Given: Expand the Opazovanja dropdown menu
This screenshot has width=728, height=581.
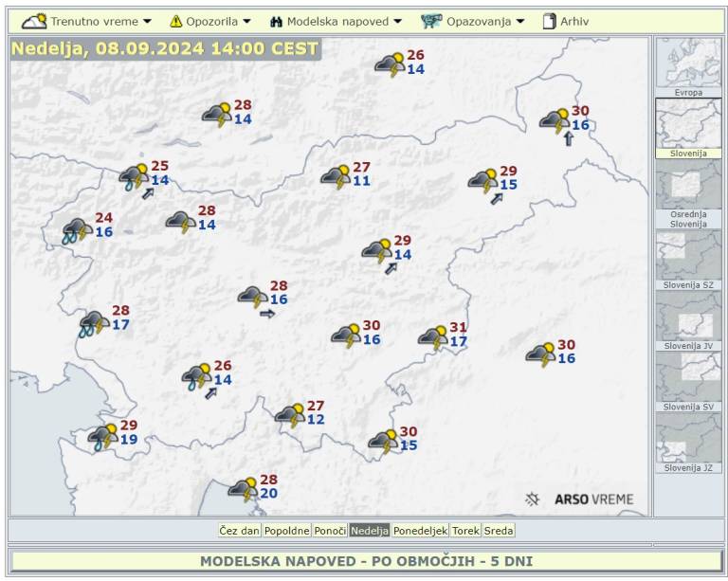Looking at the screenshot, I should [x=485, y=21].
